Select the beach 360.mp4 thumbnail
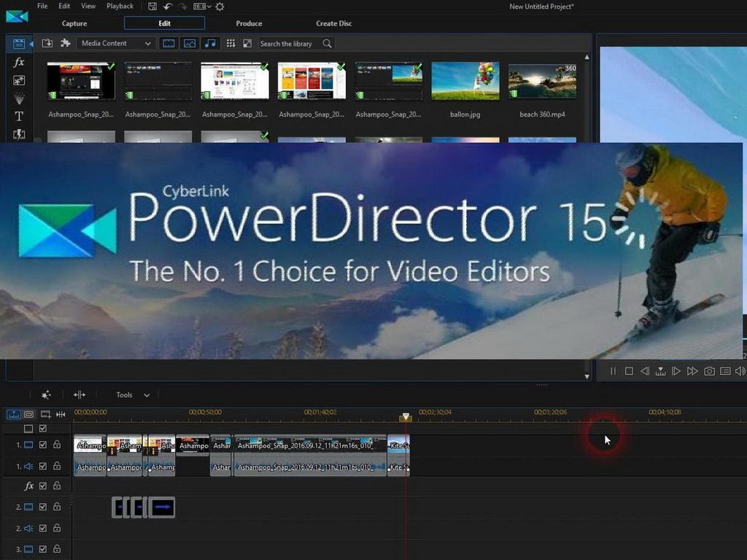 coord(542,81)
